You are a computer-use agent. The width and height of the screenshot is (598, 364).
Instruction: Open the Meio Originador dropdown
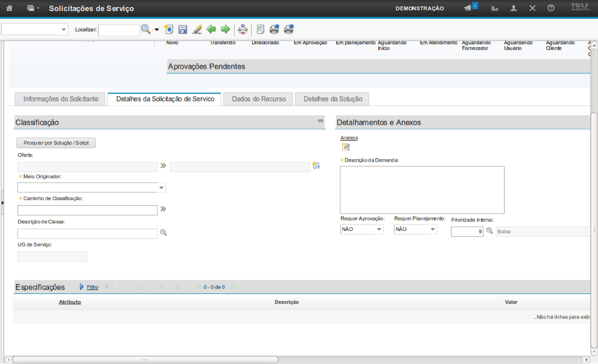tap(161, 188)
